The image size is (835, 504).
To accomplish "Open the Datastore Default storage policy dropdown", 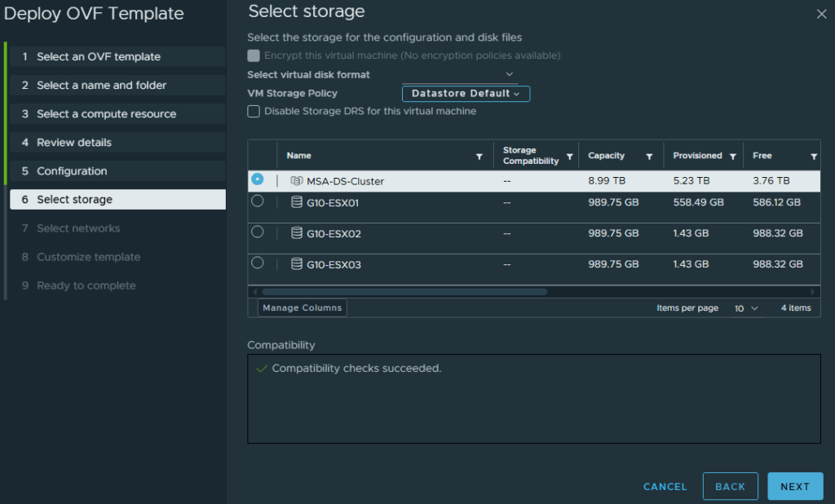I will coord(465,93).
